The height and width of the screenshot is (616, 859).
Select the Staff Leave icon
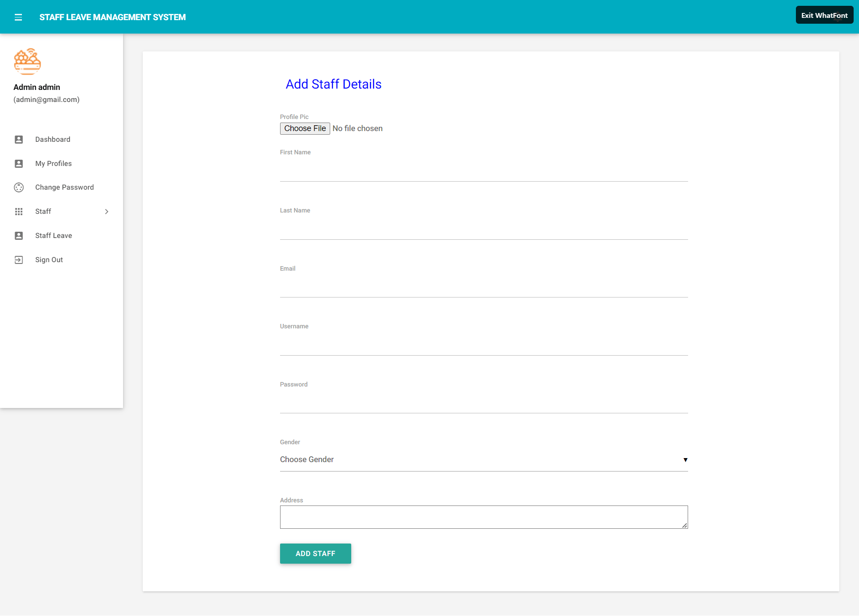18,235
